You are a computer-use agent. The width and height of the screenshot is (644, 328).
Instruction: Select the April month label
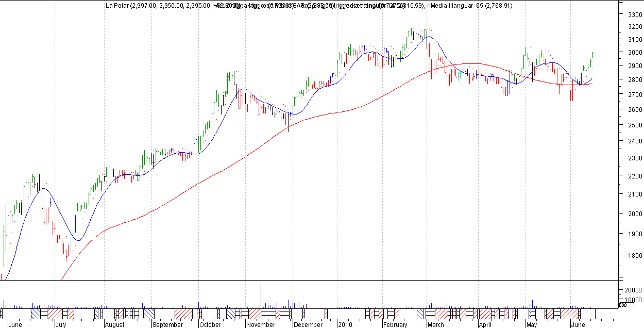[485, 325]
